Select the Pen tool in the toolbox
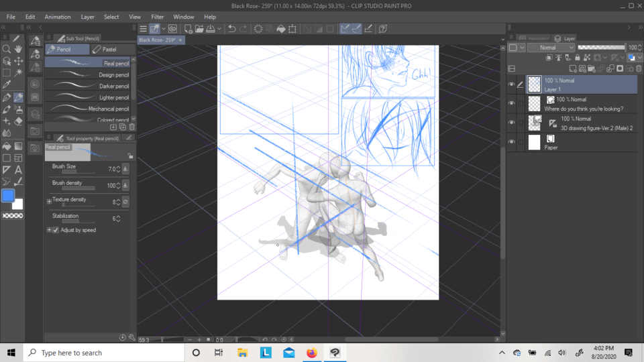Viewport: 644px width, 362px height. (7, 97)
